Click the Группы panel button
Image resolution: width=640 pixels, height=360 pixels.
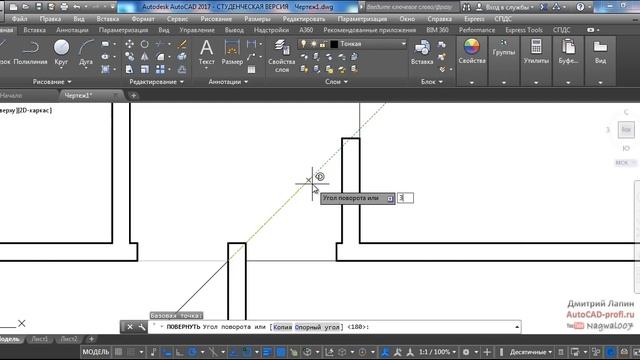(503, 48)
